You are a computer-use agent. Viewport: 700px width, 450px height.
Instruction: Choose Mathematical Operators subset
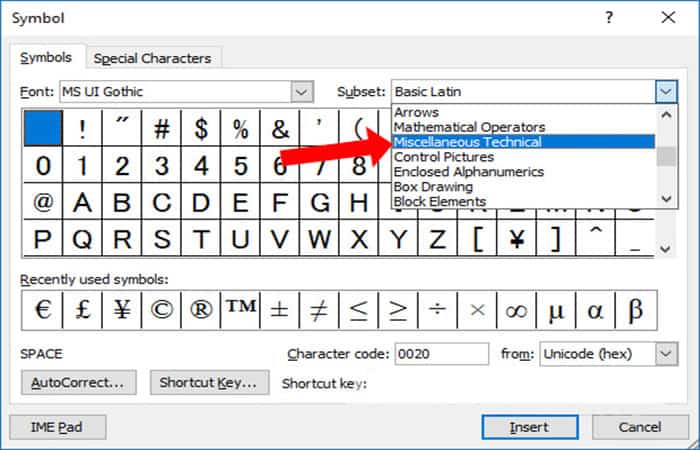coord(523,127)
